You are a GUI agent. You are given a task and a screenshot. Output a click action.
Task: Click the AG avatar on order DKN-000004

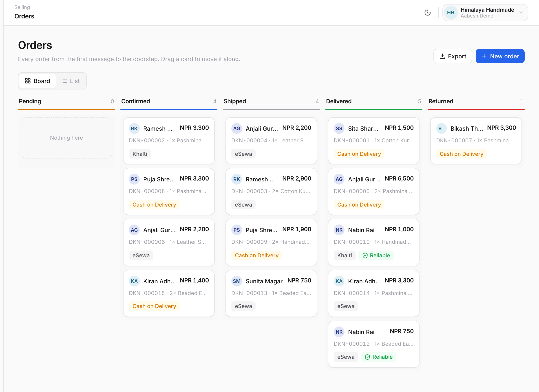pos(236,128)
